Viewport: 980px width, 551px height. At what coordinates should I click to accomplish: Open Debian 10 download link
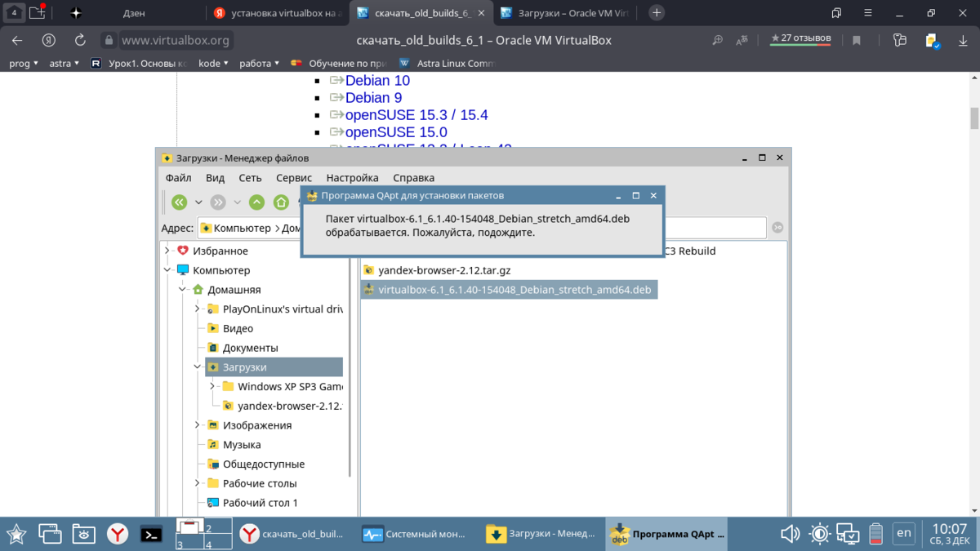point(377,81)
